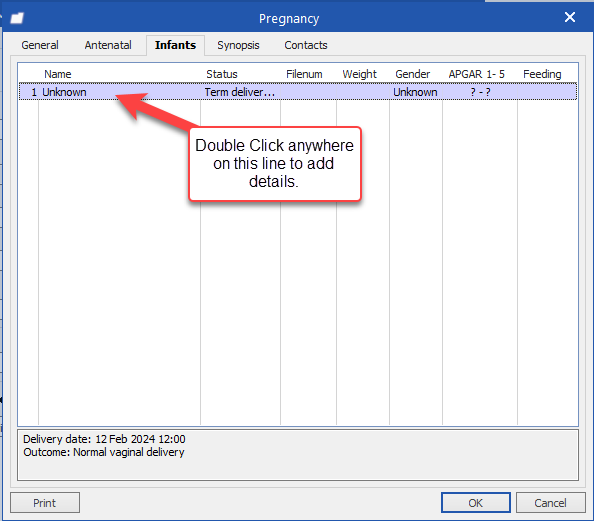Sort by the Weight column header
This screenshot has height=521, width=594.
(360, 74)
